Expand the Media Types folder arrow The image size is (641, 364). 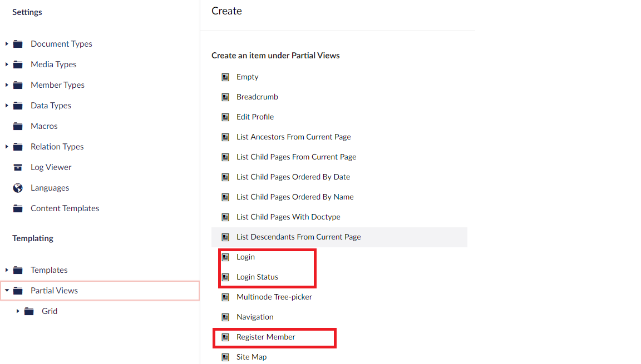click(7, 64)
